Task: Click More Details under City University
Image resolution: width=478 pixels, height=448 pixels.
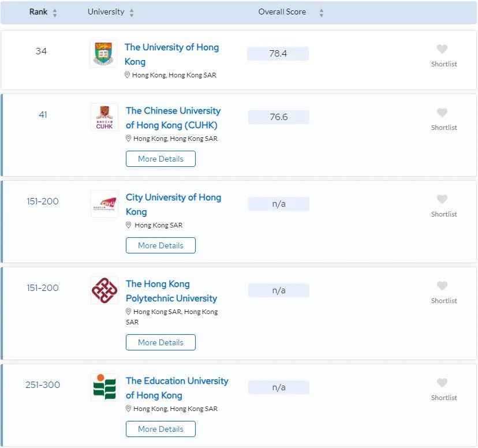Action: click(x=160, y=245)
